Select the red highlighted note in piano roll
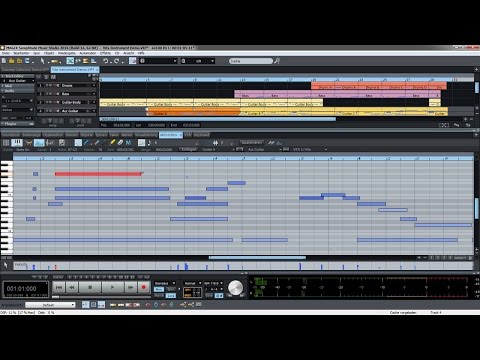 98,174
